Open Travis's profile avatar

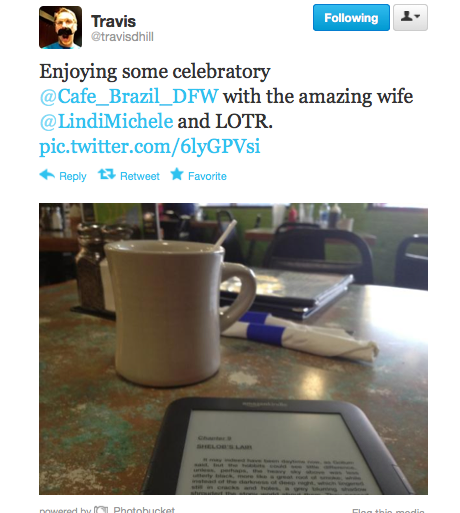point(60,27)
